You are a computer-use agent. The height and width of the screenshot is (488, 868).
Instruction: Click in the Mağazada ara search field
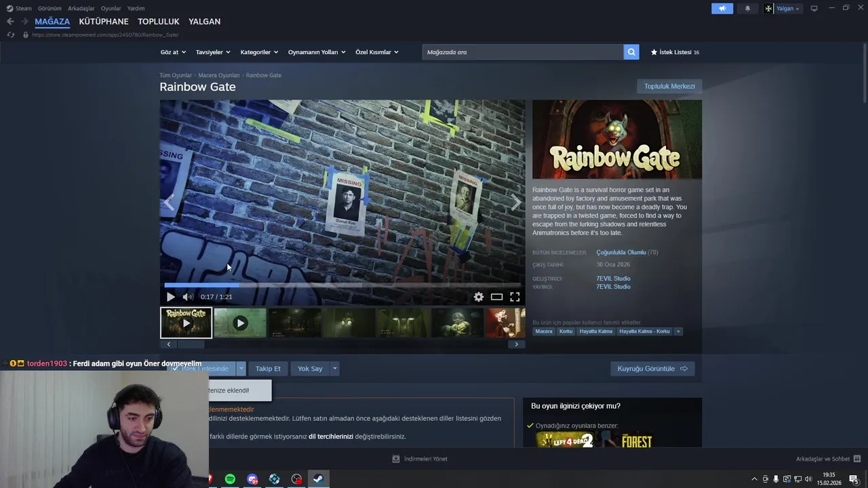(x=523, y=52)
